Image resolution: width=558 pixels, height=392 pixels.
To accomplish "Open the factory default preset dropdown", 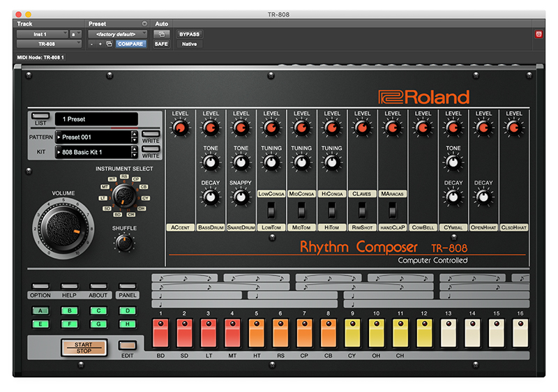I will (117, 34).
